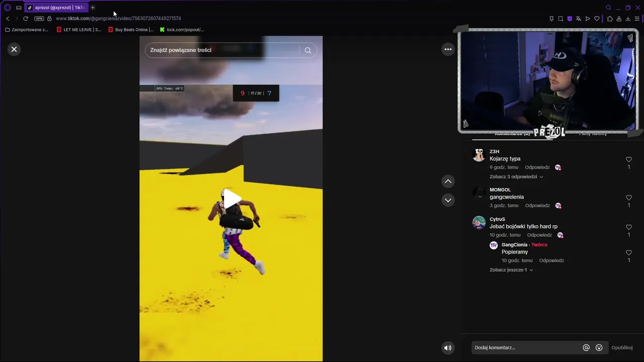
Task: Open the browser profile account icon
Action: tap(619, 19)
